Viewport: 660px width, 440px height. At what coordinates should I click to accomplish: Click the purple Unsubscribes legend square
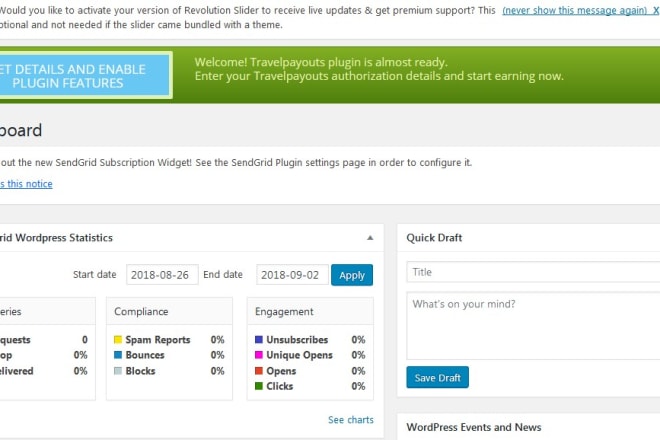pyautogui.click(x=259, y=339)
